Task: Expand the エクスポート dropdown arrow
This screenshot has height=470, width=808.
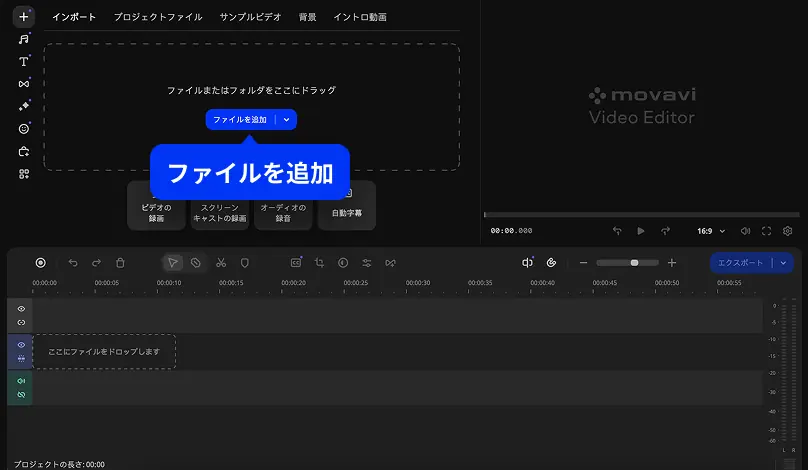Action: pos(783,263)
